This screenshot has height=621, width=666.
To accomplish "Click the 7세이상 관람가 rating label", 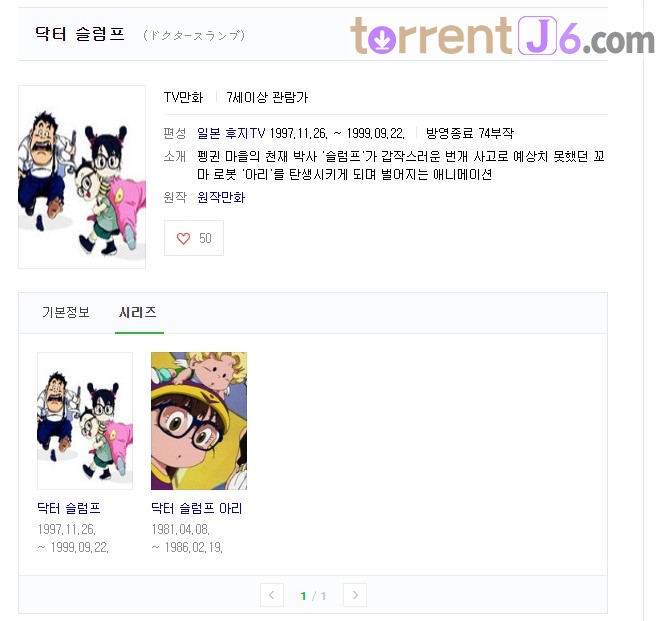I will (x=267, y=97).
